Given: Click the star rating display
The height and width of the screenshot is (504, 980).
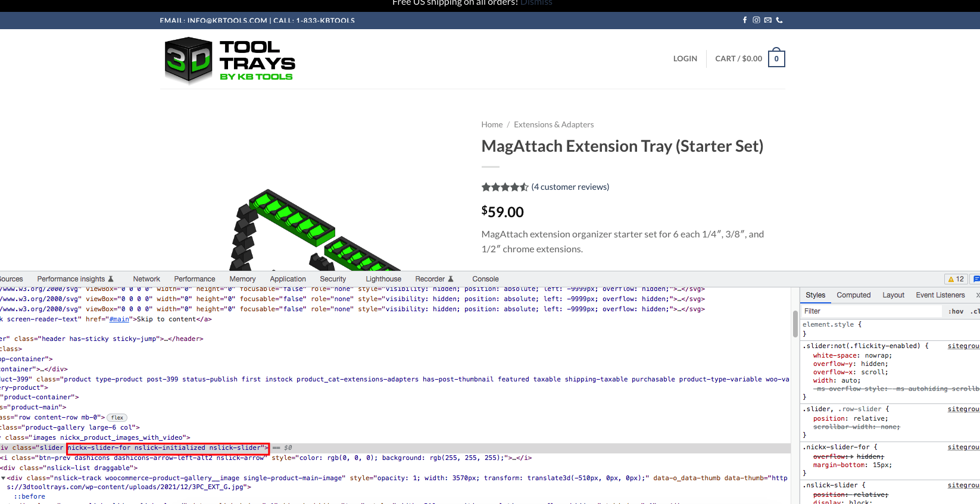Looking at the screenshot, I should click(505, 187).
